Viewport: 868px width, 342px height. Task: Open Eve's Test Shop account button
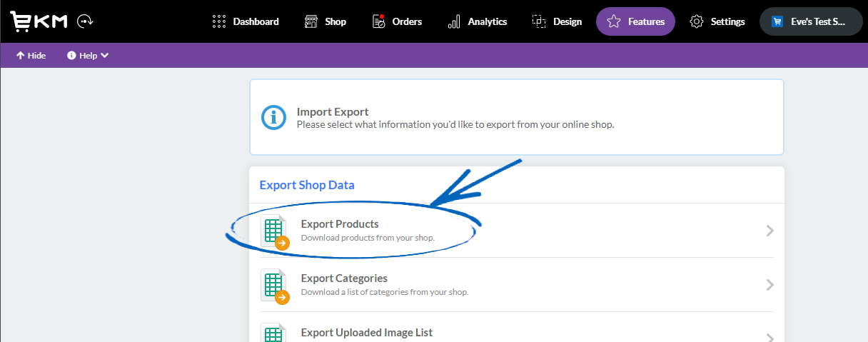[811, 21]
